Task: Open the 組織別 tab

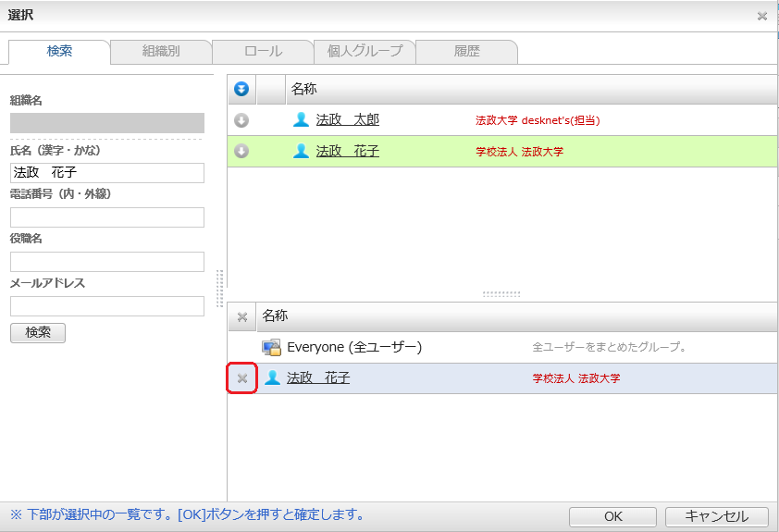Action: tap(161, 51)
